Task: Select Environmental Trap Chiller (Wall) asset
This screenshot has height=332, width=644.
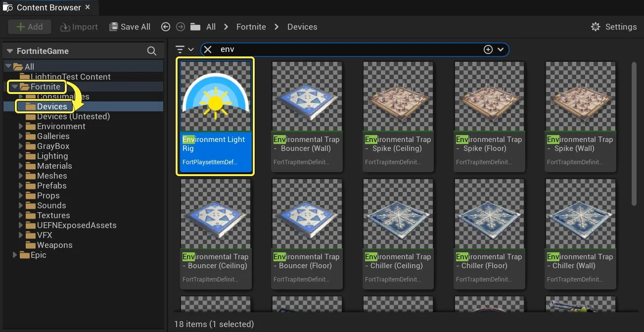Action: [580, 234]
